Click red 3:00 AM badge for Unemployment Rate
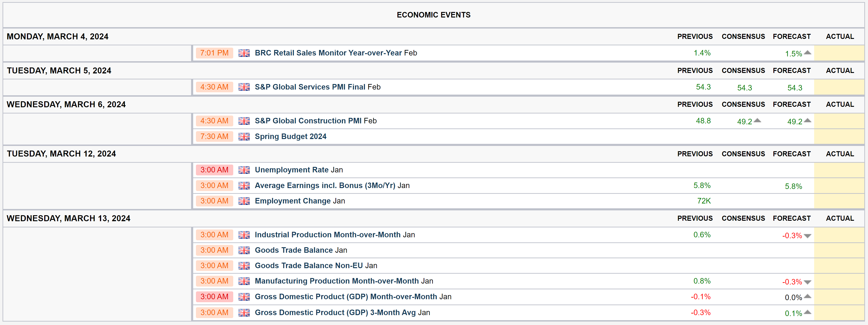 pyautogui.click(x=214, y=170)
